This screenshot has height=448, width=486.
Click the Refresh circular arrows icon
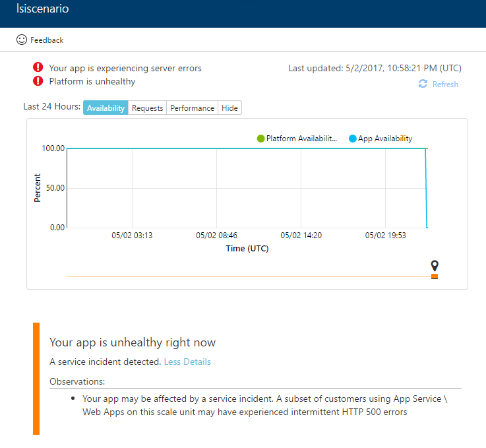tap(423, 84)
